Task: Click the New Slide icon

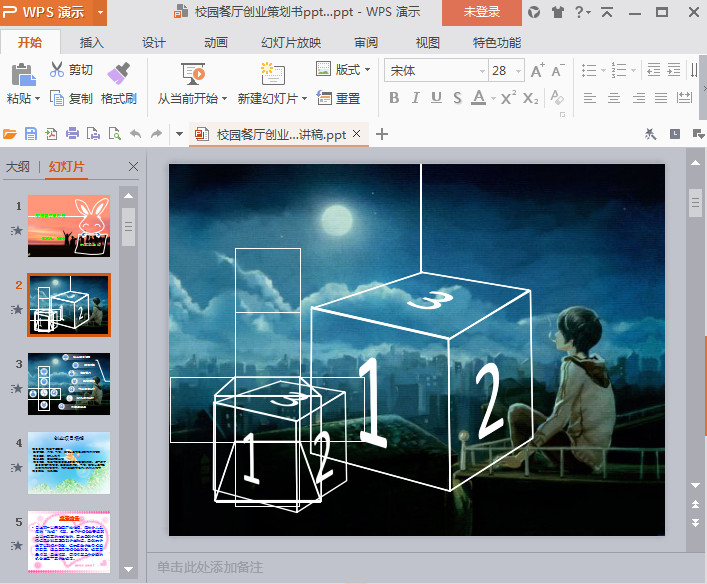Action: coord(273,74)
